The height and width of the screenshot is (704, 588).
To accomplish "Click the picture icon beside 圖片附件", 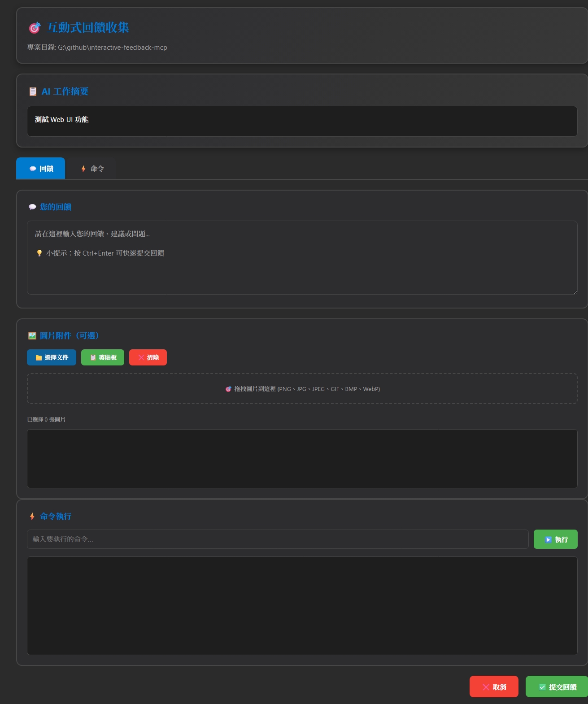I will pos(32,336).
